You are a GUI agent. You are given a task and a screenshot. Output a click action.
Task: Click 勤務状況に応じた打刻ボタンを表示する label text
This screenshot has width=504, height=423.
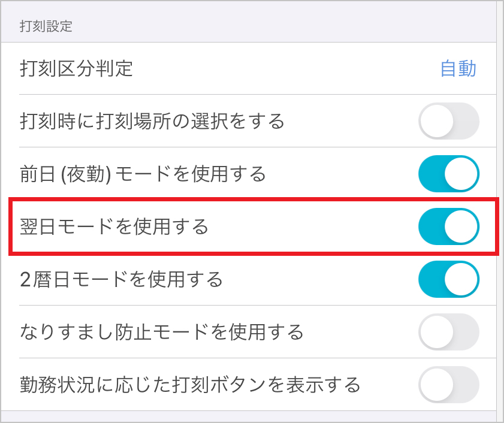pyautogui.click(x=190, y=384)
